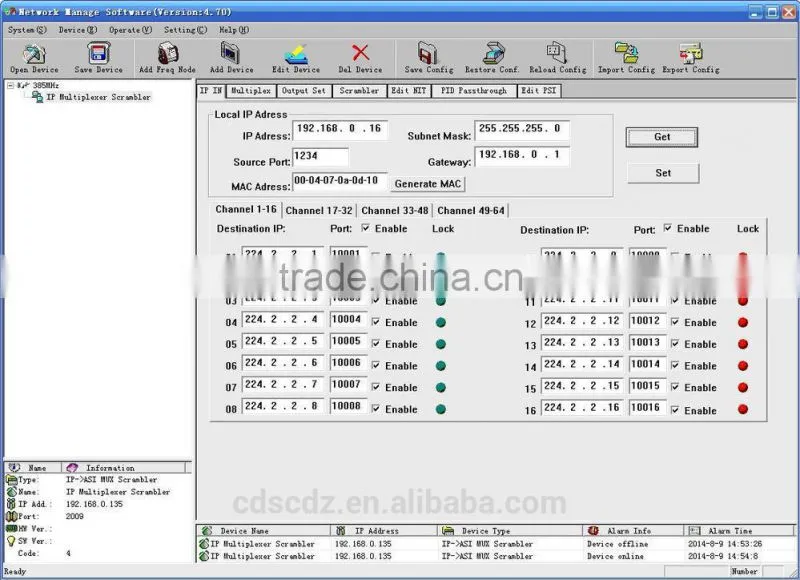Click the Subnet Mask field
The image size is (800, 580).
pyautogui.click(x=522, y=130)
